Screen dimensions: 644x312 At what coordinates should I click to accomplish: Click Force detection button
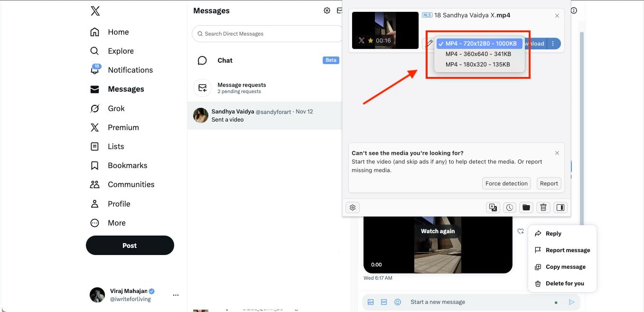[x=506, y=183]
